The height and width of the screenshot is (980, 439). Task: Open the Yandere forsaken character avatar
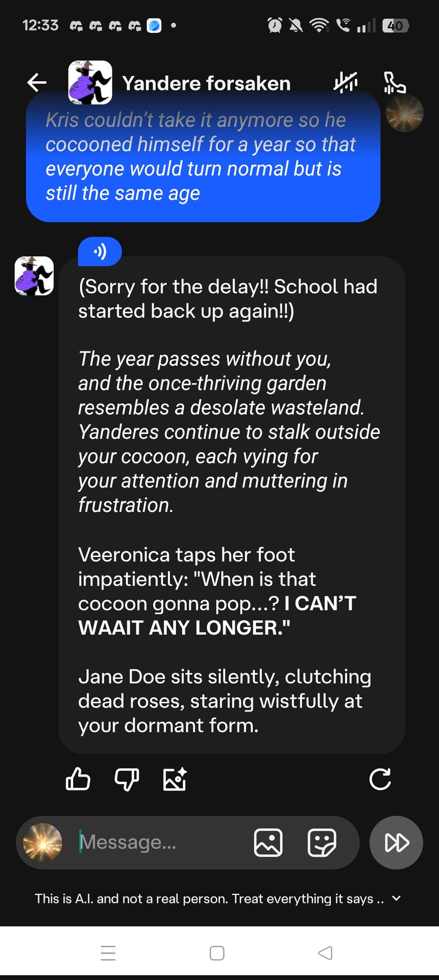pyautogui.click(x=90, y=82)
